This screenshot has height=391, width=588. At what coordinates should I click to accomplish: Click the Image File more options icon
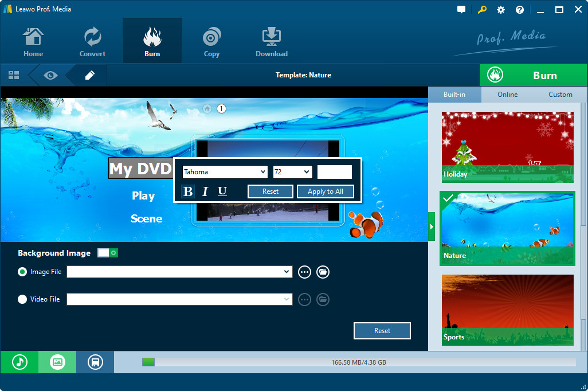tap(304, 272)
